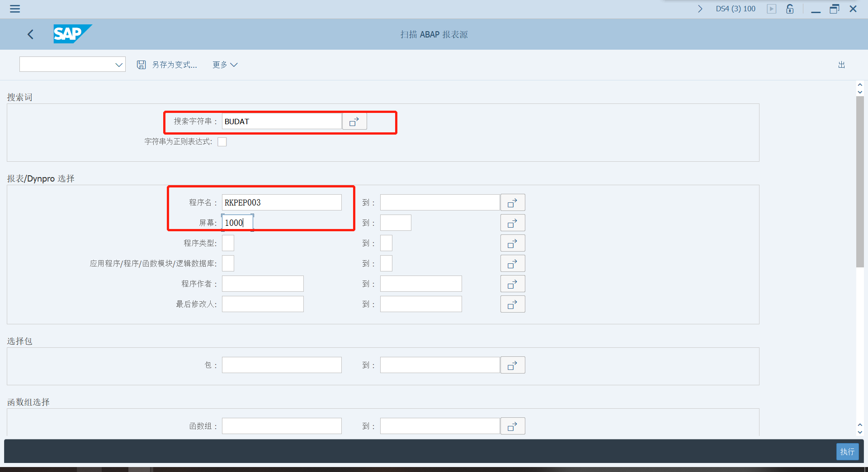
Task: Open the 更多 menu
Action: point(225,65)
